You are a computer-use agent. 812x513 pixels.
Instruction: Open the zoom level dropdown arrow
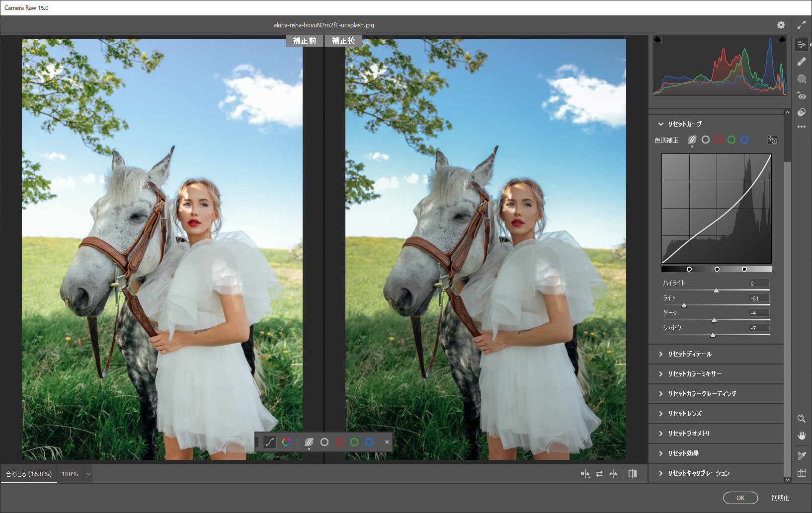88,474
